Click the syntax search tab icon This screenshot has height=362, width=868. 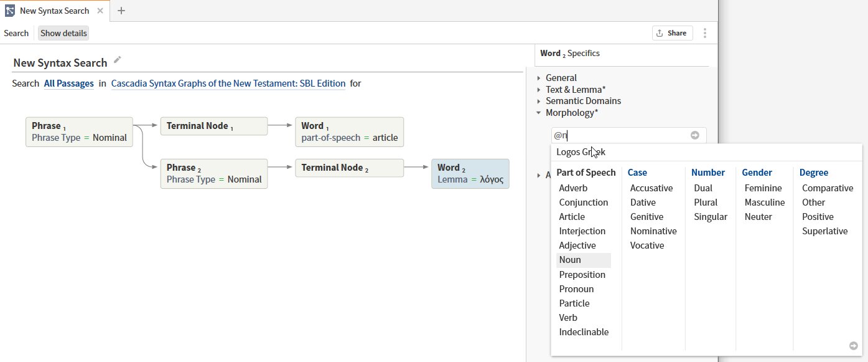[10, 11]
